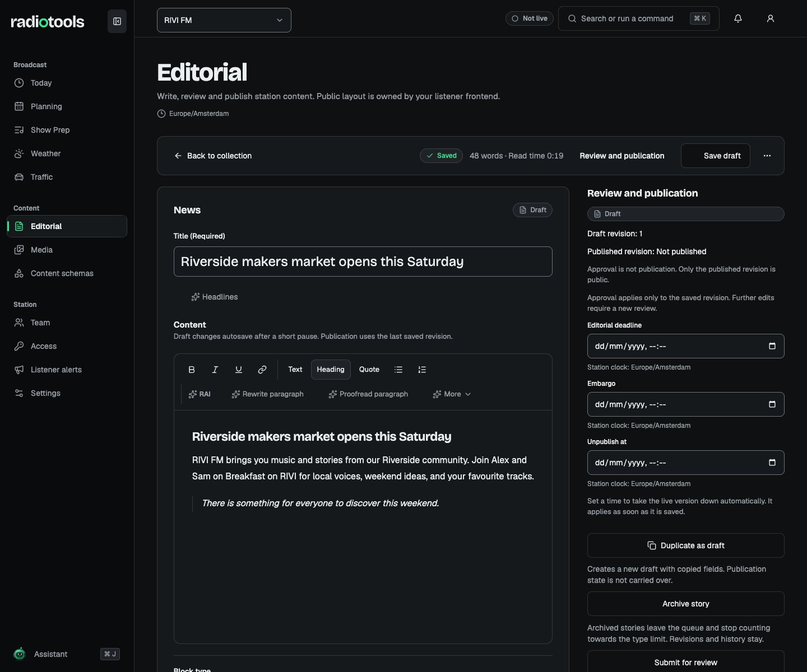Click Proofread paragraph AI tool
The height and width of the screenshot is (672, 807).
[369, 394]
